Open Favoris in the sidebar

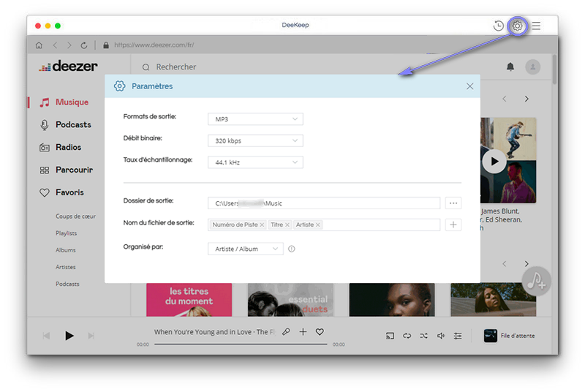pyautogui.click(x=61, y=192)
